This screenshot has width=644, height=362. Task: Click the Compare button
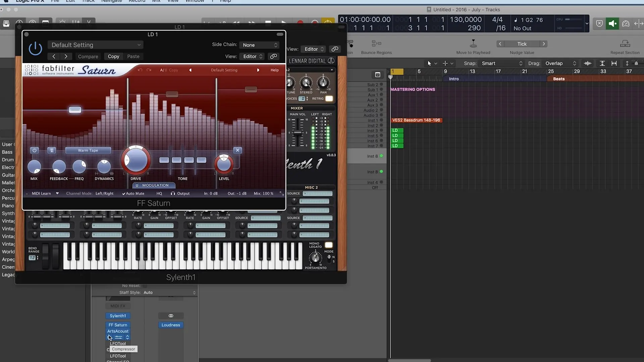click(x=88, y=56)
